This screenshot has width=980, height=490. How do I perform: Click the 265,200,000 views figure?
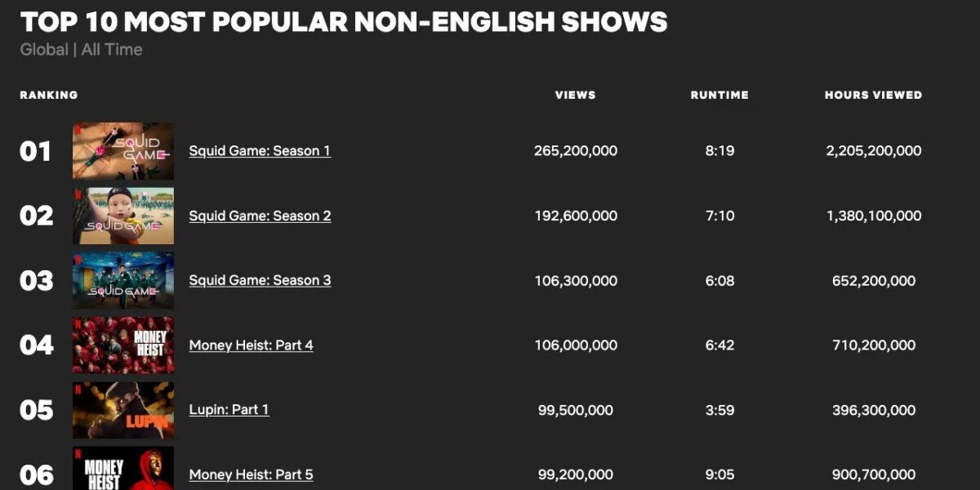[575, 151]
